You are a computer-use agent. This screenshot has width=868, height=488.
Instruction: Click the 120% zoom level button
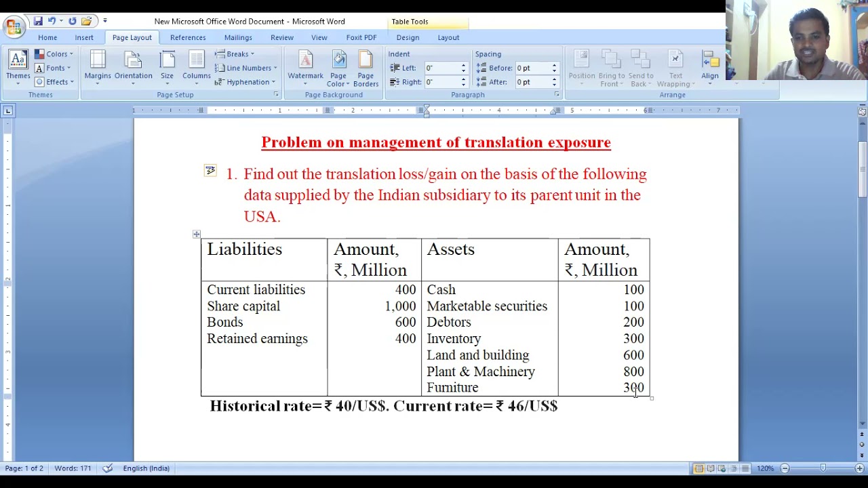[x=765, y=468]
